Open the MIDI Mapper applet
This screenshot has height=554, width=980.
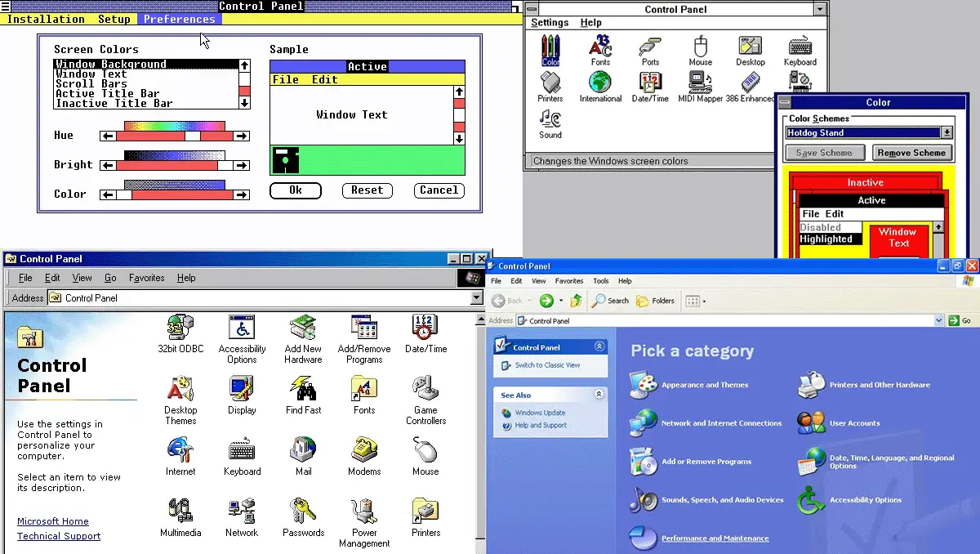[700, 82]
